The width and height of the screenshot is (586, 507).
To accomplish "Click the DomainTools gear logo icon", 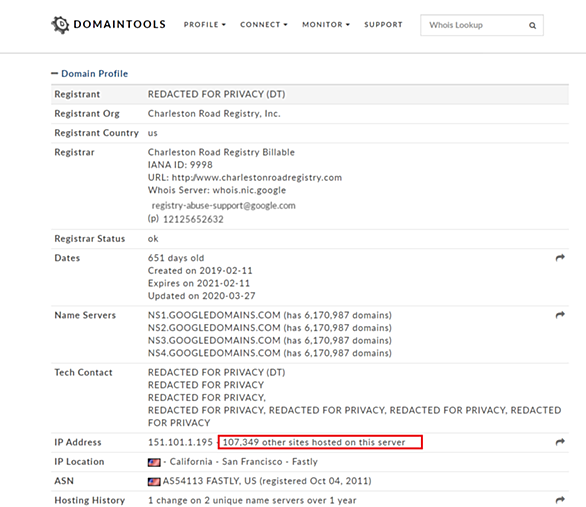I will (60, 25).
